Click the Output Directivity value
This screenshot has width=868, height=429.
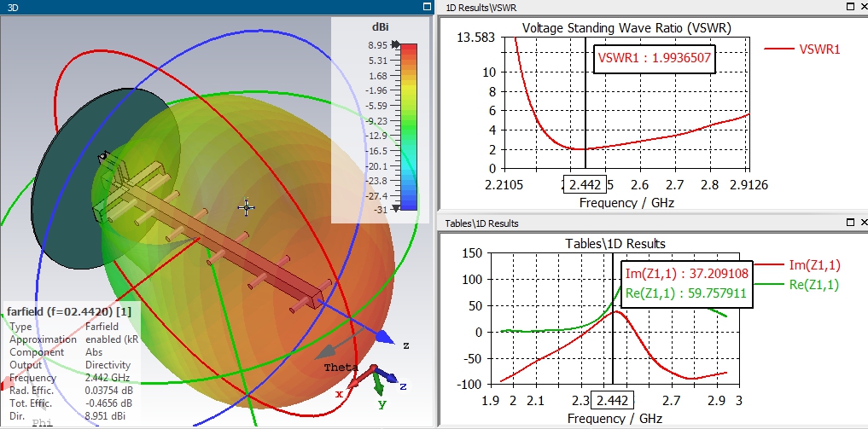[108, 365]
